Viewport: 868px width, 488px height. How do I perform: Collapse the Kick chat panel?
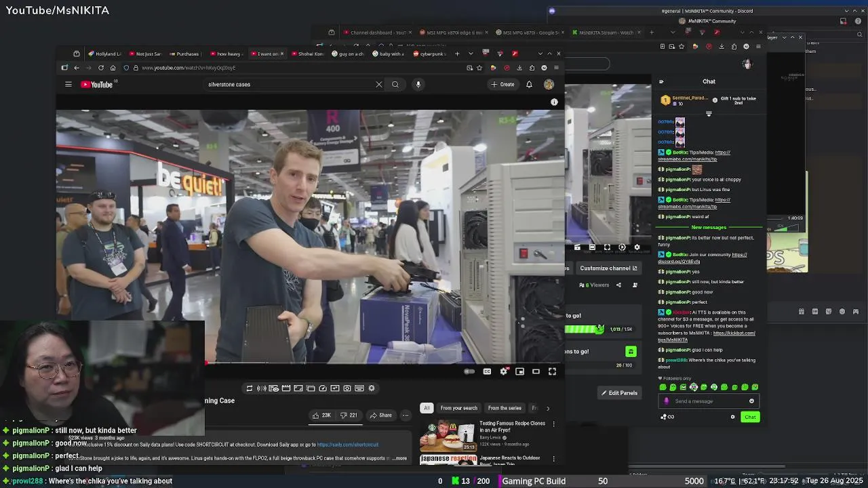point(661,82)
